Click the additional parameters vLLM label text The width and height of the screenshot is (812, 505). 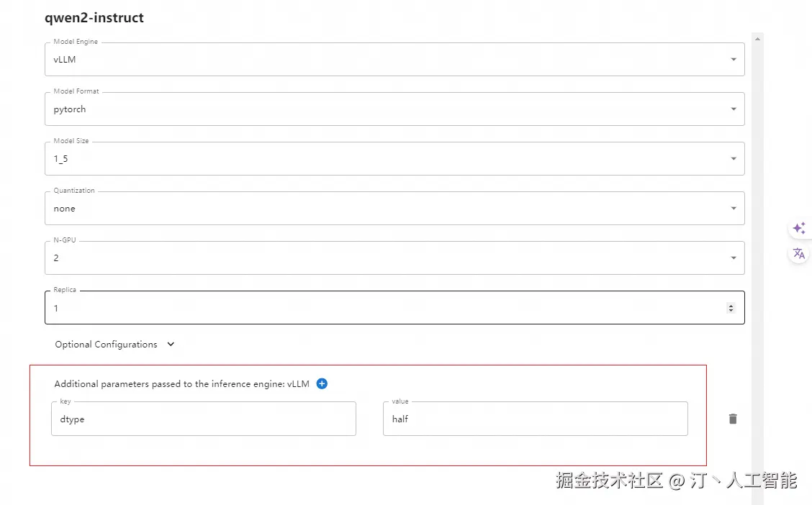pyautogui.click(x=182, y=383)
